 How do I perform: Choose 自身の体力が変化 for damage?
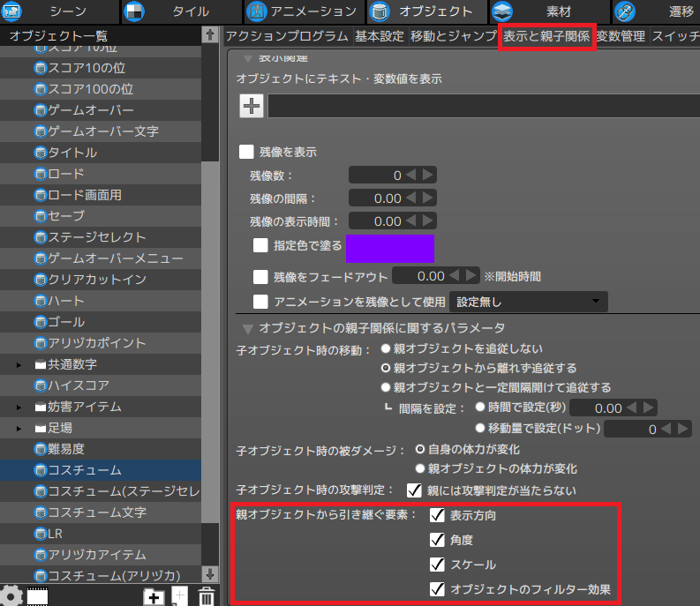(420, 449)
